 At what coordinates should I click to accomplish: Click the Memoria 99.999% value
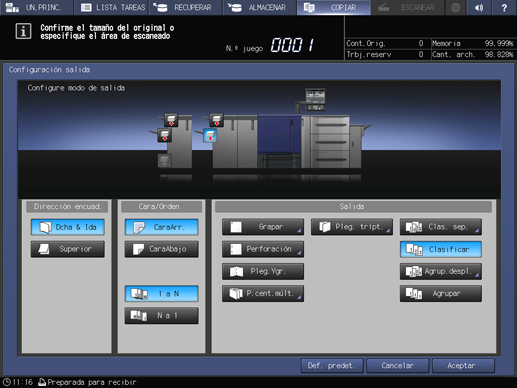coord(499,43)
